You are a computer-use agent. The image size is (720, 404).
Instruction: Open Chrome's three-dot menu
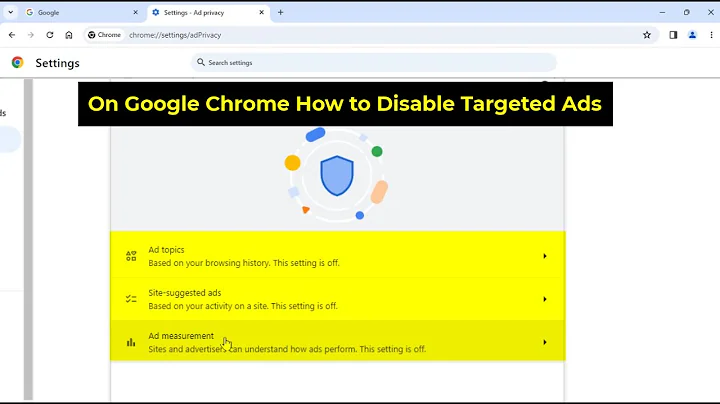(x=711, y=35)
